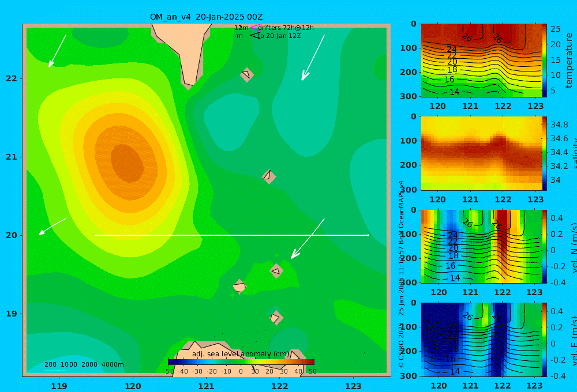Click the 'vel. N (m/s)' colorbar label
Image resolution: width=577 pixels, height=392 pixels.
574,247
